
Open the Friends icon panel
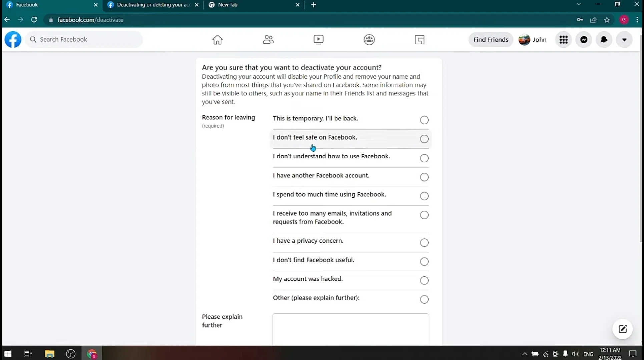[x=267, y=39]
